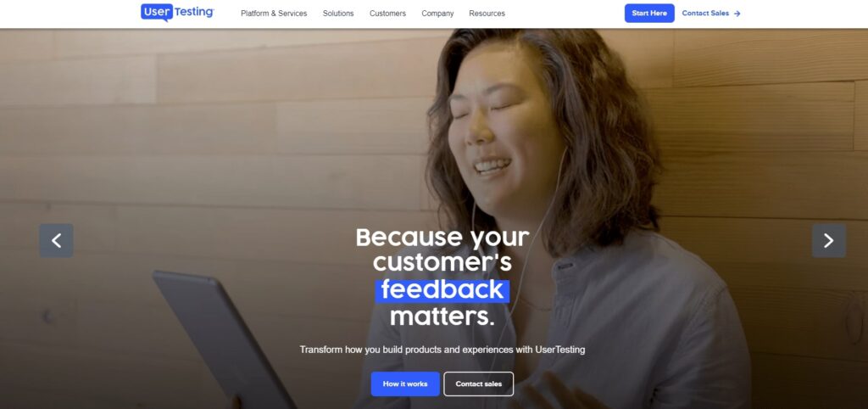Click the User speech-bubble logo icon
Screen dimensions: 868x409
coord(157,12)
